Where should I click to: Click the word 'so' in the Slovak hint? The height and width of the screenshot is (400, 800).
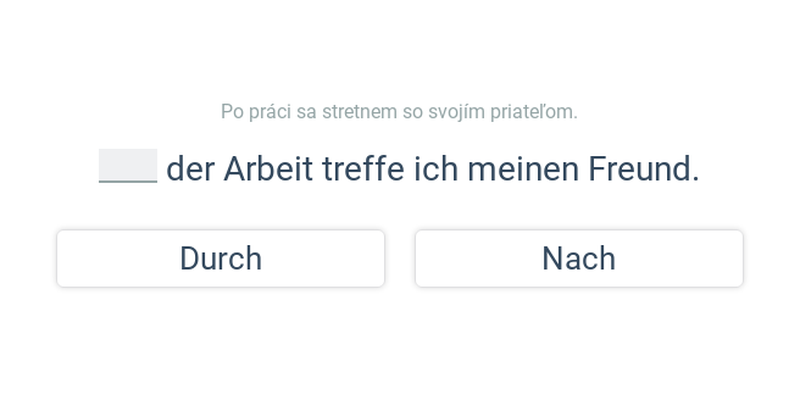(412, 112)
